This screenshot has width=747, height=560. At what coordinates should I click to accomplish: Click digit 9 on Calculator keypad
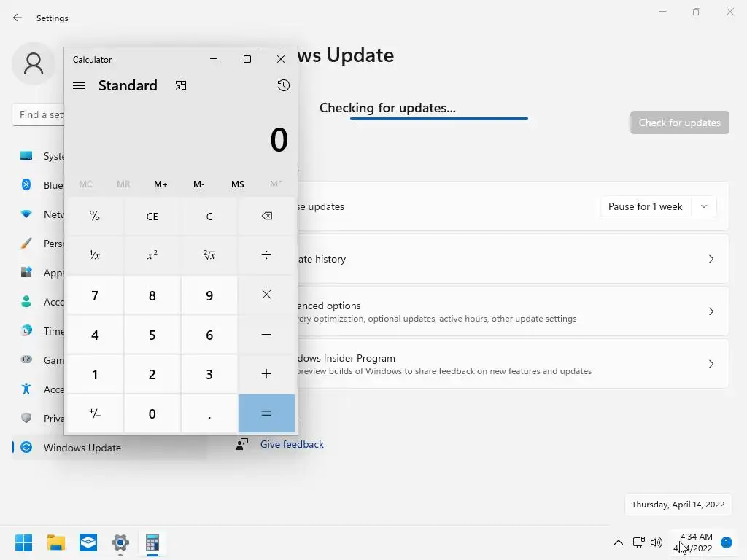click(x=209, y=295)
